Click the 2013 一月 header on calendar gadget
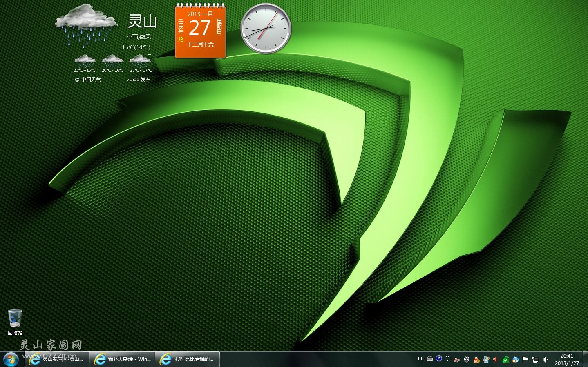The width and height of the screenshot is (588, 367). tap(200, 14)
